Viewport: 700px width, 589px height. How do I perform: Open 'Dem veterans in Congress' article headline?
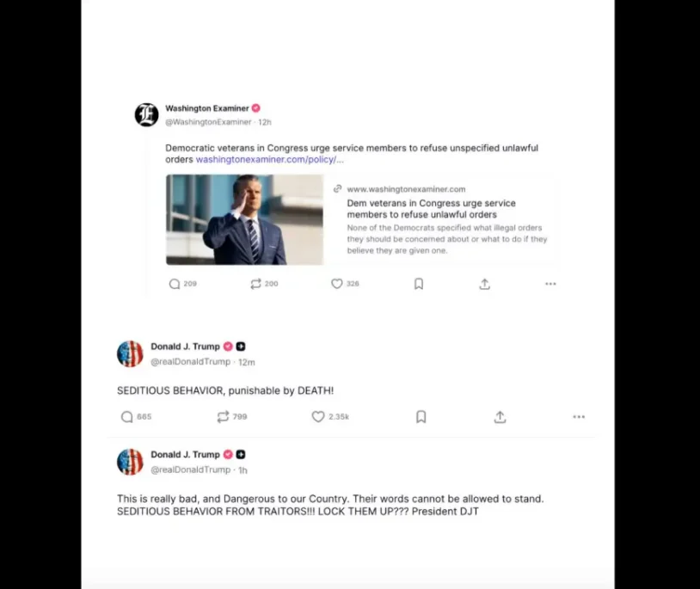431,209
